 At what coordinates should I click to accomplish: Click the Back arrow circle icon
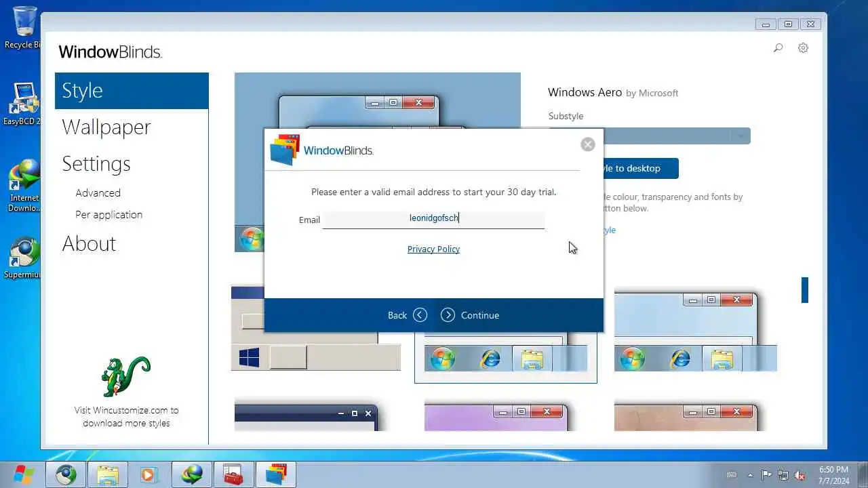(x=420, y=315)
